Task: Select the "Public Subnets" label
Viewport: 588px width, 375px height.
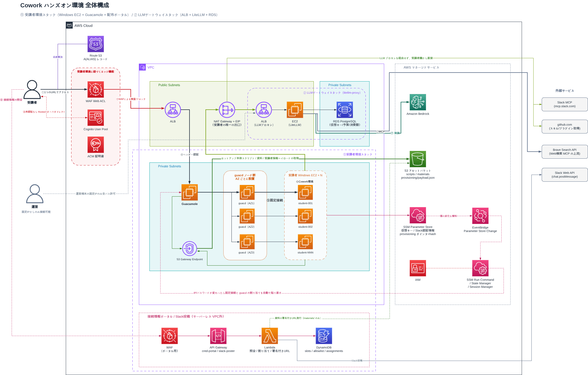Action: (x=169, y=85)
